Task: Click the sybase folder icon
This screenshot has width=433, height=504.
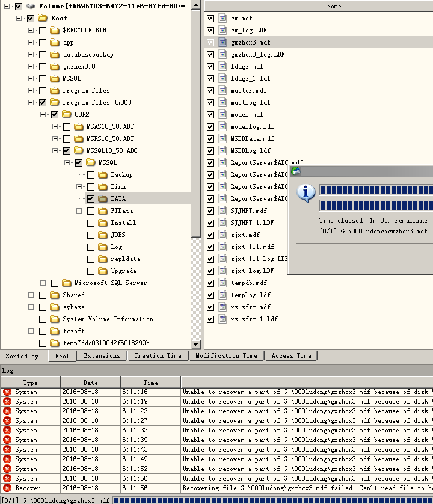Action: (x=55, y=307)
